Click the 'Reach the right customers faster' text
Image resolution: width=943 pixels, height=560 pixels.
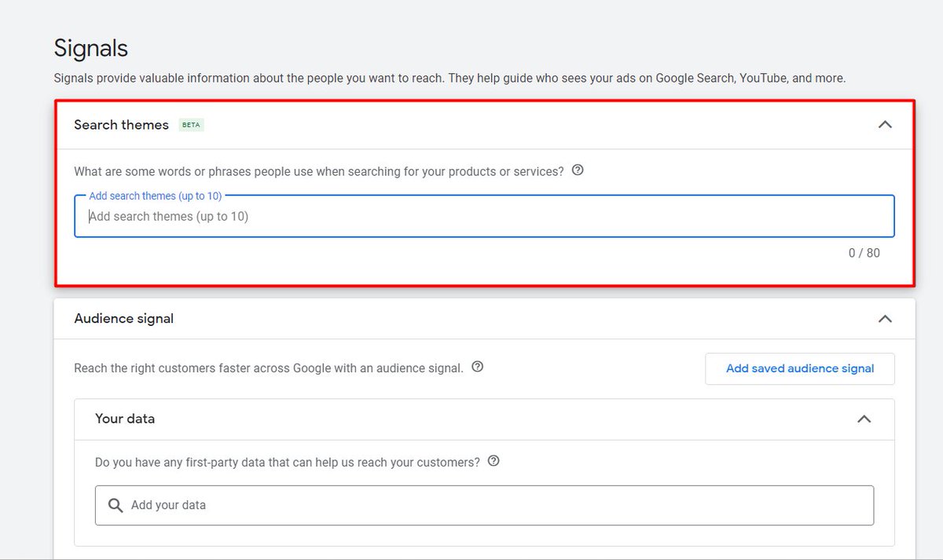[269, 368]
